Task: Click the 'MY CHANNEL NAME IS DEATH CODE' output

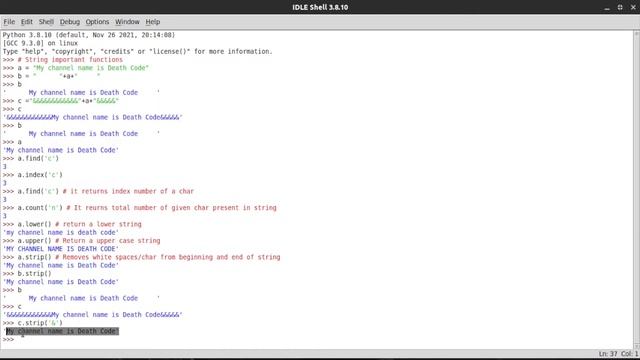Action: click(61, 249)
